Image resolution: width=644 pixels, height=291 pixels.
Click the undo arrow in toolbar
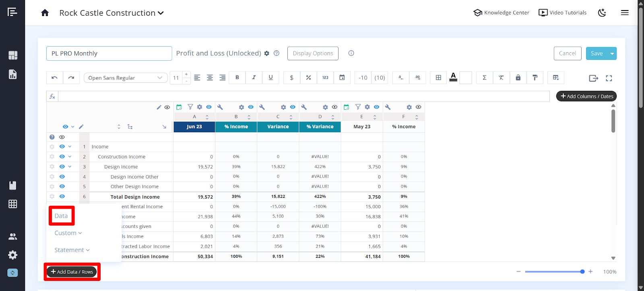pyautogui.click(x=54, y=78)
